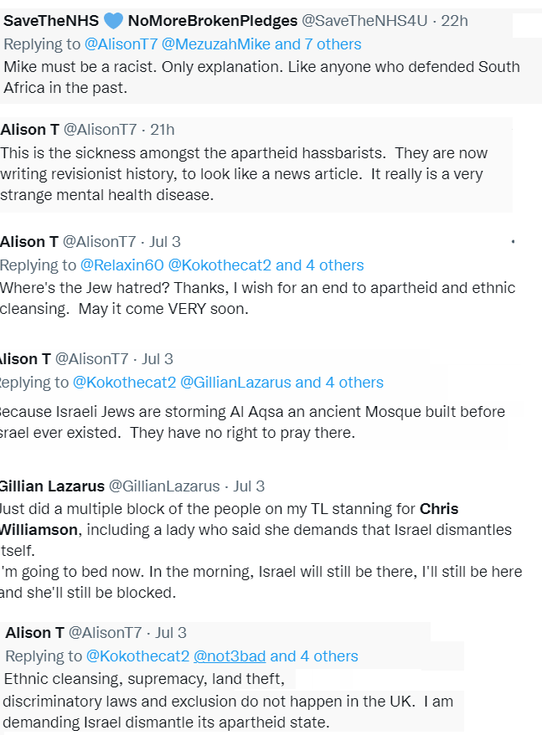Expand "and 4 others" after @GillianLazarus mention
The image size is (542, 756).
point(339,383)
